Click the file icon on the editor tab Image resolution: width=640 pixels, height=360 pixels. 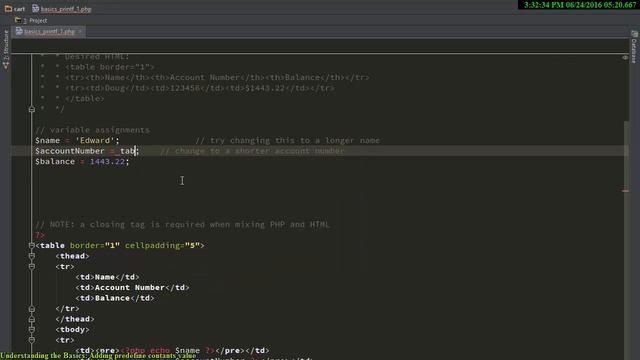coord(19,31)
